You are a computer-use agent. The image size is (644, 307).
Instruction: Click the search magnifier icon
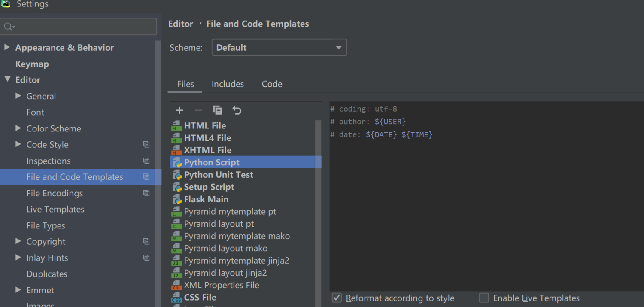pos(9,27)
